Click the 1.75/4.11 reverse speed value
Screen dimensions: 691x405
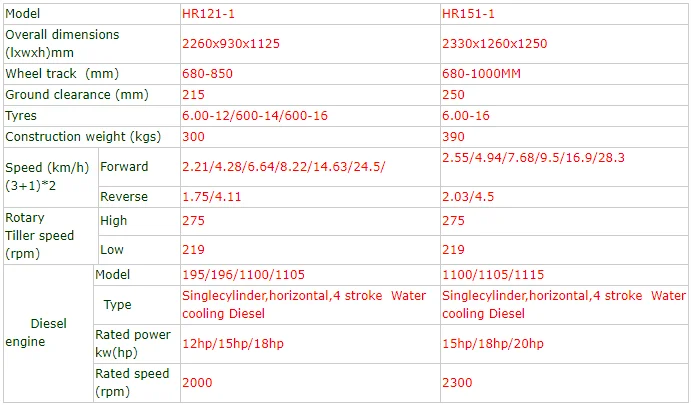point(211,197)
